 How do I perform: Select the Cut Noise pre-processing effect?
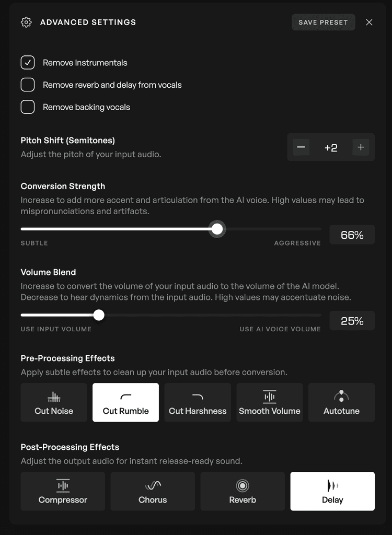[x=53, y=402]
